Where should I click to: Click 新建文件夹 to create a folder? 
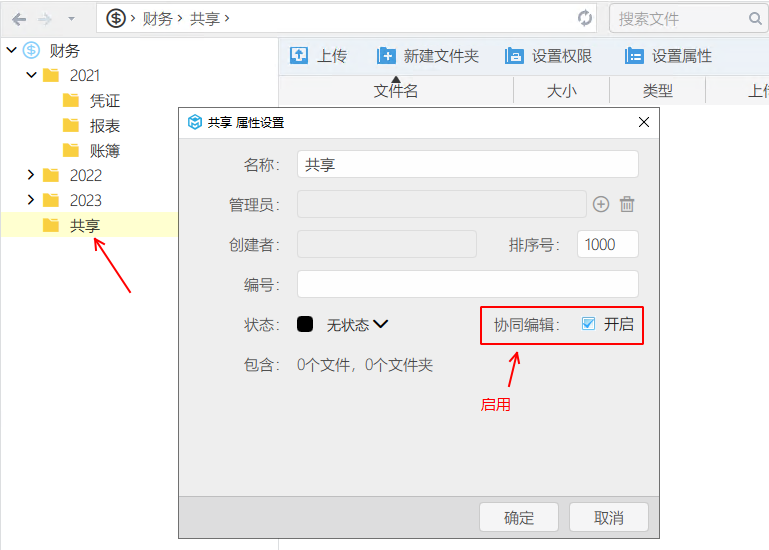428,56
